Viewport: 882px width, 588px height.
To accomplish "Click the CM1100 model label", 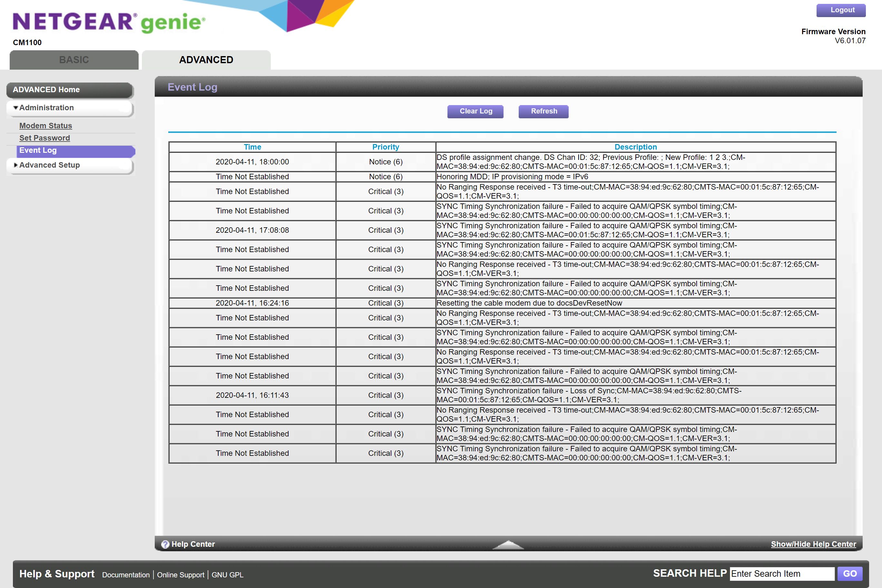I will pyautogui.click(x=27, y=42).
